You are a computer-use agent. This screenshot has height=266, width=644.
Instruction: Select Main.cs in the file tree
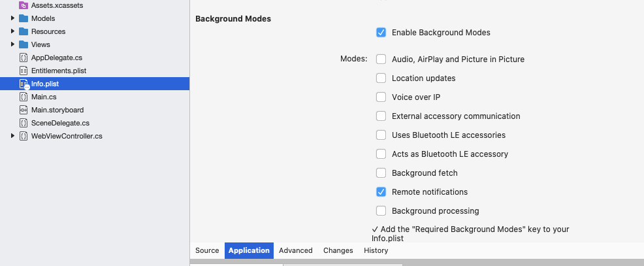44,97
